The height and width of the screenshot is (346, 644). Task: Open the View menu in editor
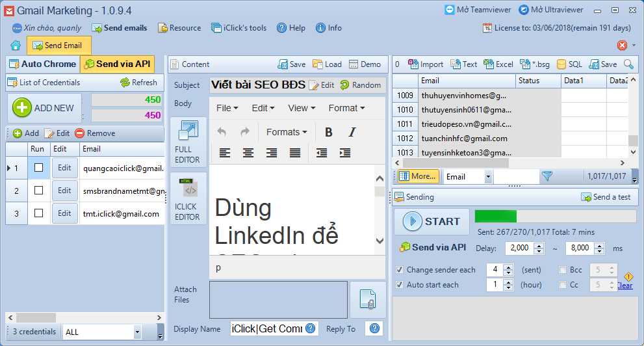302,108
